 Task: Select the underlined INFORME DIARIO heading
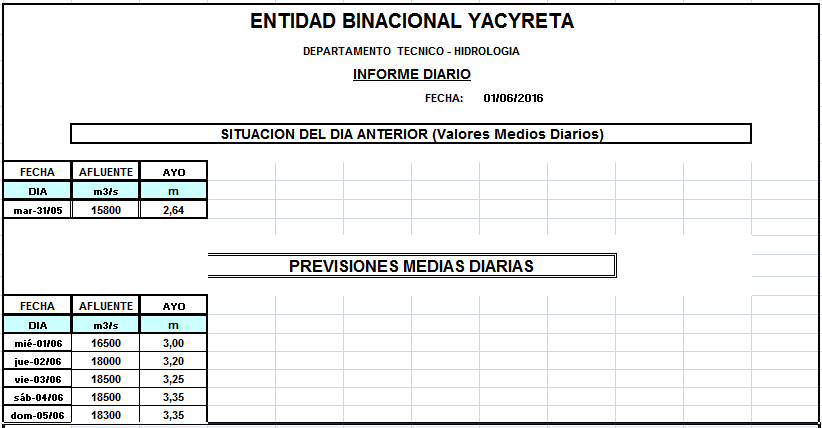pos(411,74)
